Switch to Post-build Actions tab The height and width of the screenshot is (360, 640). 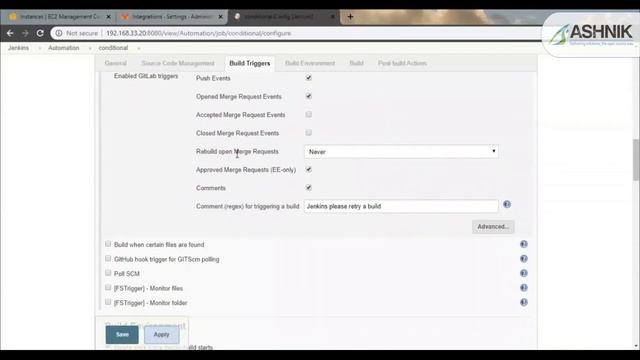402,63
